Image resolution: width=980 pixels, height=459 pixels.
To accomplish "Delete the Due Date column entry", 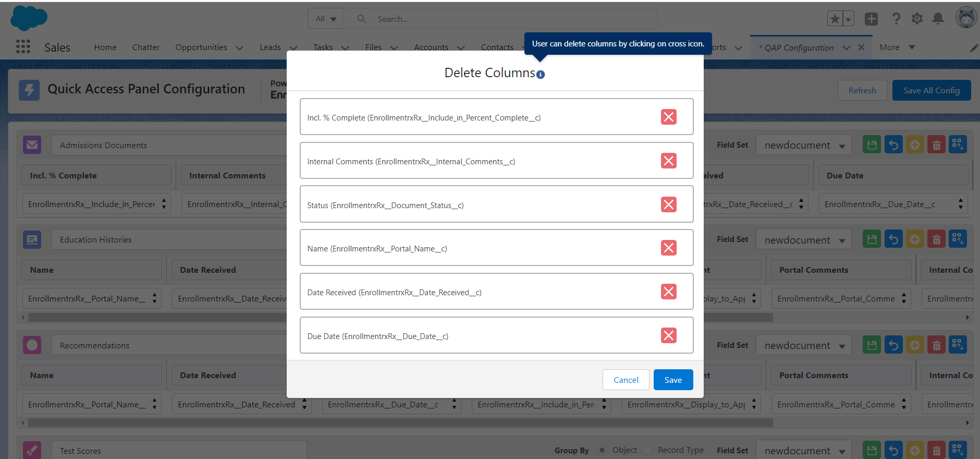I will click(668, 335).
